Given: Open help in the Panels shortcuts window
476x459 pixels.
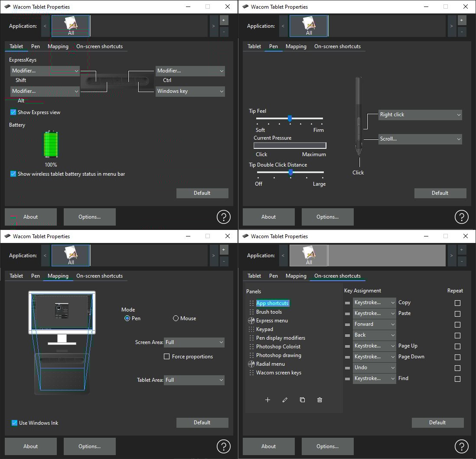Looking at the screenshot, I should click(x=461, y=446).
